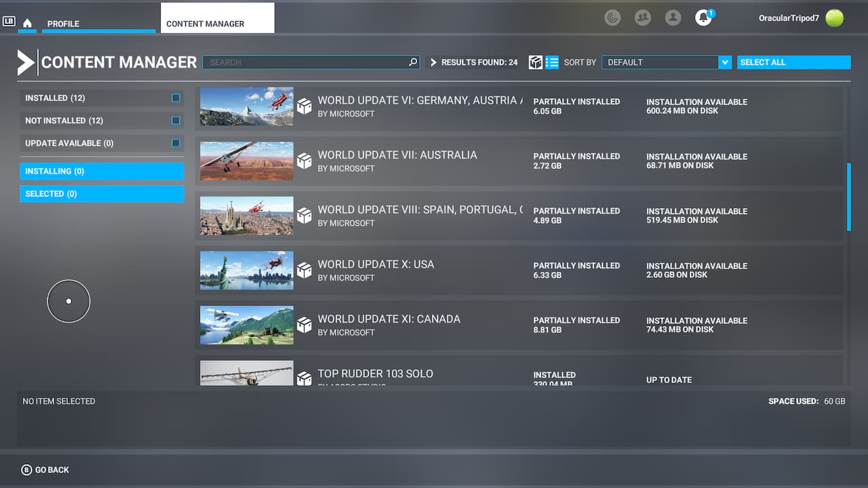Select World Update VII: Australia title
Image resolution: width=868 pixels, height=488 pixels.
click(x=397, y=155)
